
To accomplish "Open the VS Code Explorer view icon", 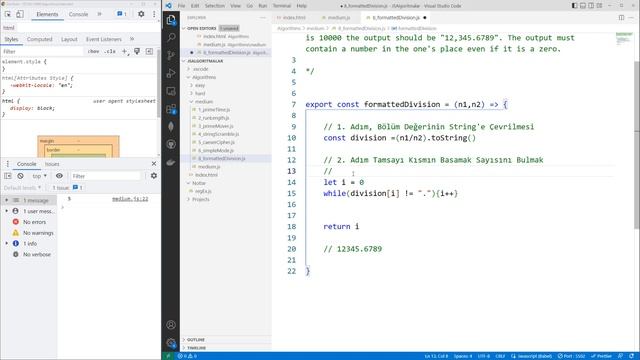I will (x=171, y=20).
